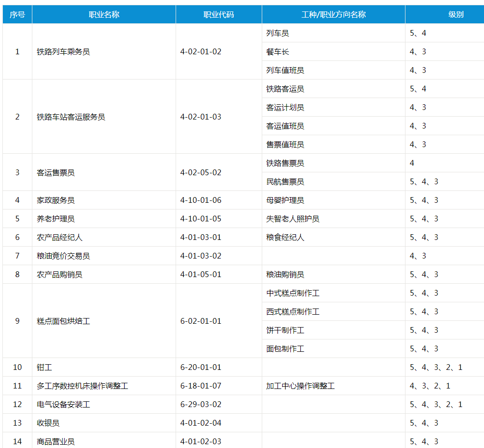
Task: Click the 列车值班员 entry
Action: click(x=285, y=70)
